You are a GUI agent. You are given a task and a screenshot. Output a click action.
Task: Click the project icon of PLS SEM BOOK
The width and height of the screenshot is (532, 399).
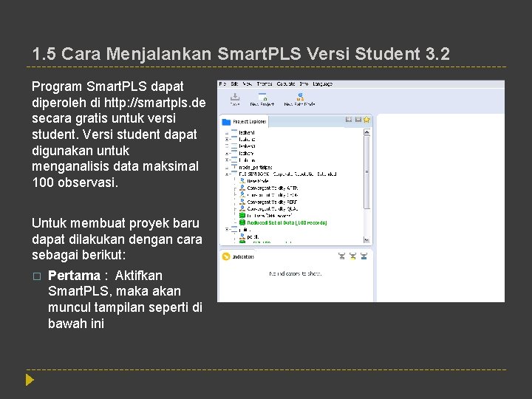click(234, 174)
